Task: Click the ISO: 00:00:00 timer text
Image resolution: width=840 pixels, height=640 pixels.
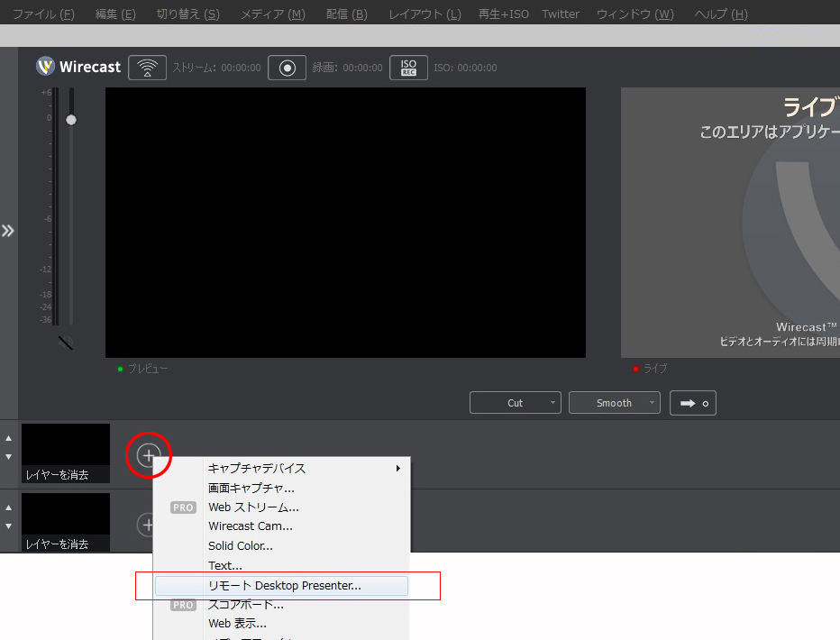Action: point(466,68)
